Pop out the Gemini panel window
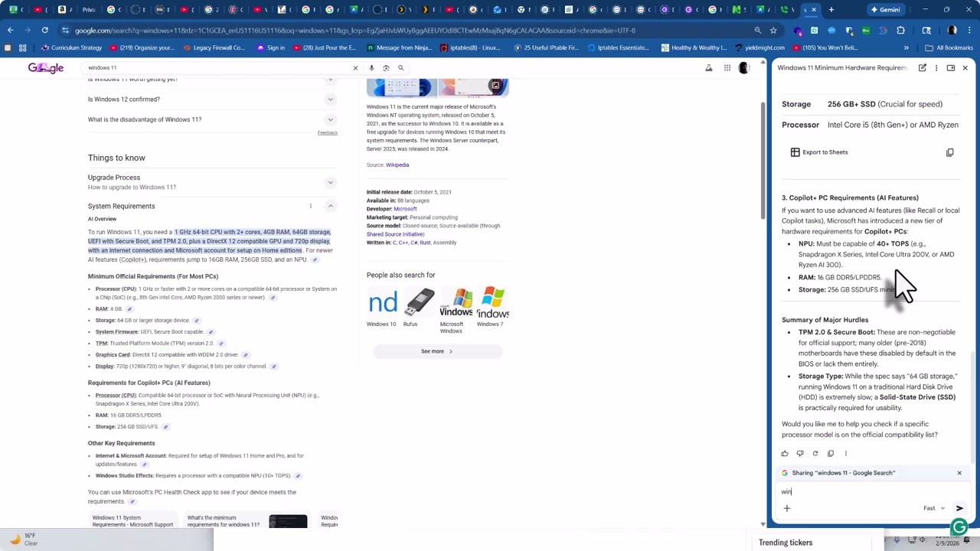The height and width of the screenshot is (551, 980). [x=951, y=68]
